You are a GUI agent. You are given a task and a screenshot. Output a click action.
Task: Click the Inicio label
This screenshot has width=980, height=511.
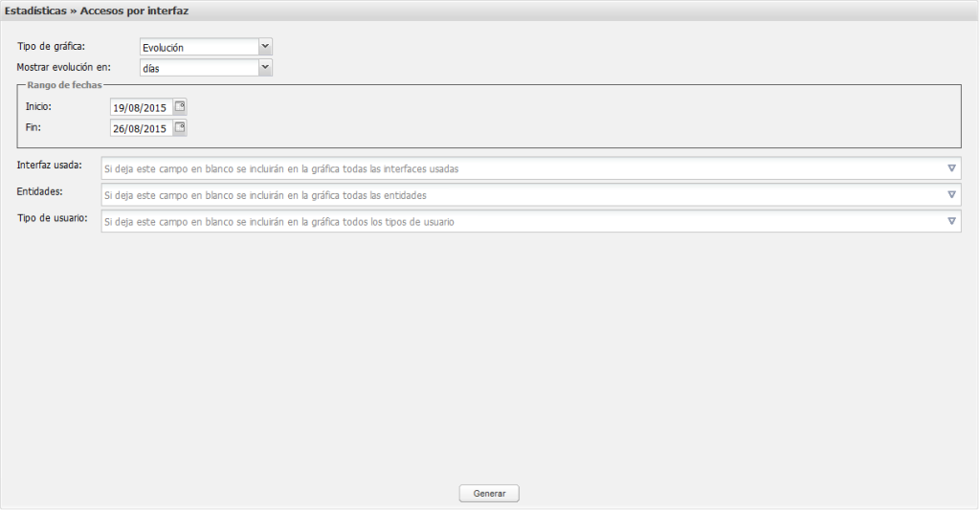point(38,106)
